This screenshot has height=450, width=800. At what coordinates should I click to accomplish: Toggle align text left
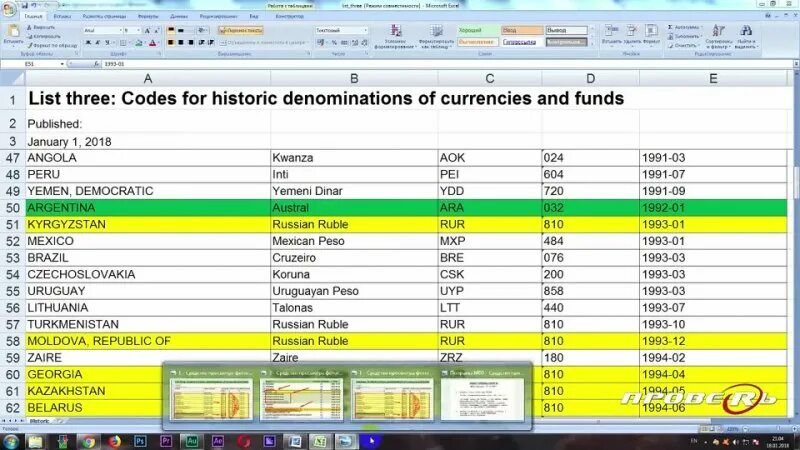[171, 43]
